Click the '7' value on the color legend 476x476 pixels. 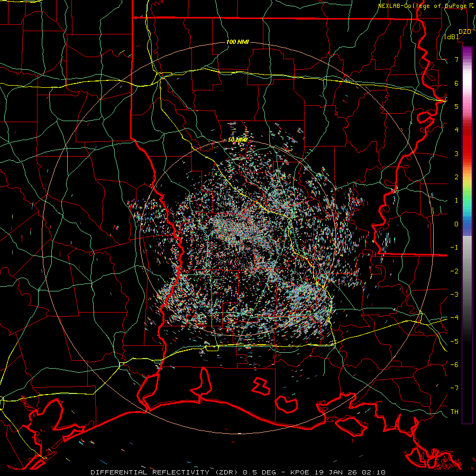pos(456,59)
